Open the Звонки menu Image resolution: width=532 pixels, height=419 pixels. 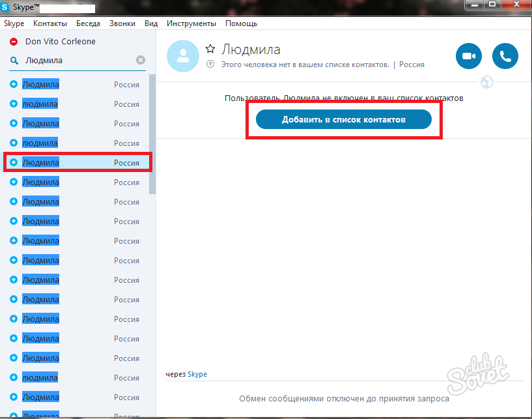click(x=122, y=23)
